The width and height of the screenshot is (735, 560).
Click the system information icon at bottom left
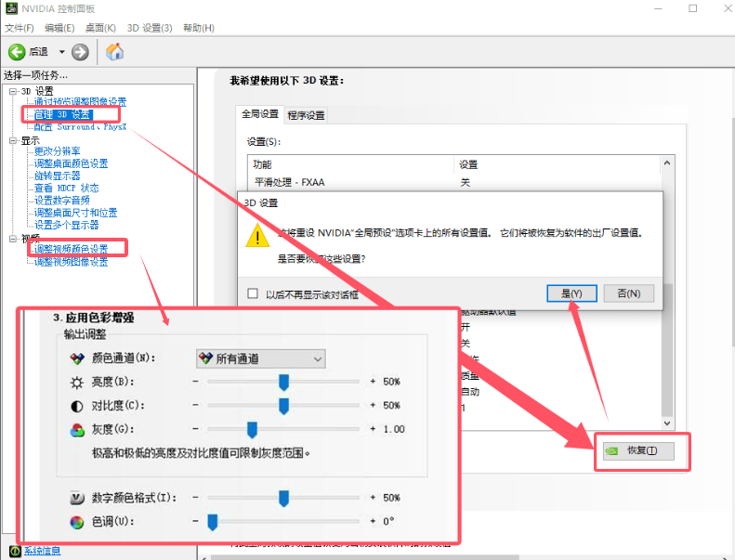pyautogui.click(x=16, y=552)
